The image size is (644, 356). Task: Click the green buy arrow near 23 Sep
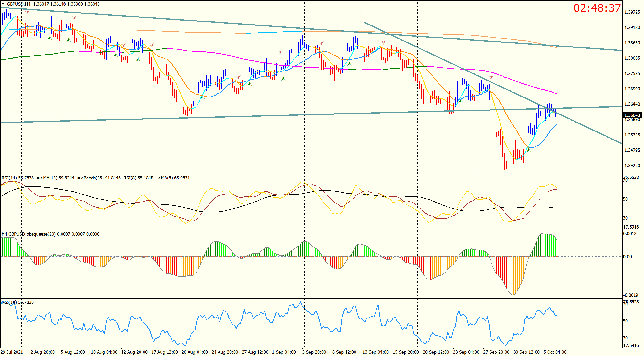(x=461, y=101)
